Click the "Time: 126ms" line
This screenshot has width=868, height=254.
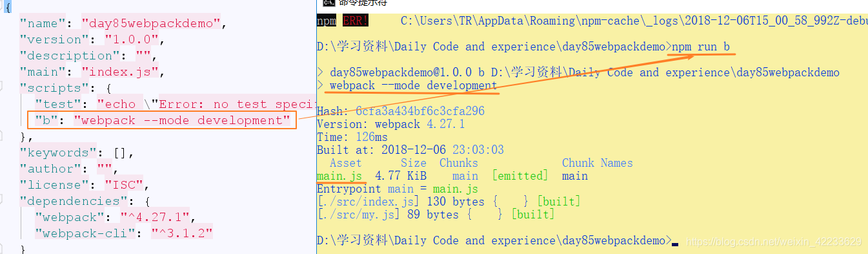[352, 137]
